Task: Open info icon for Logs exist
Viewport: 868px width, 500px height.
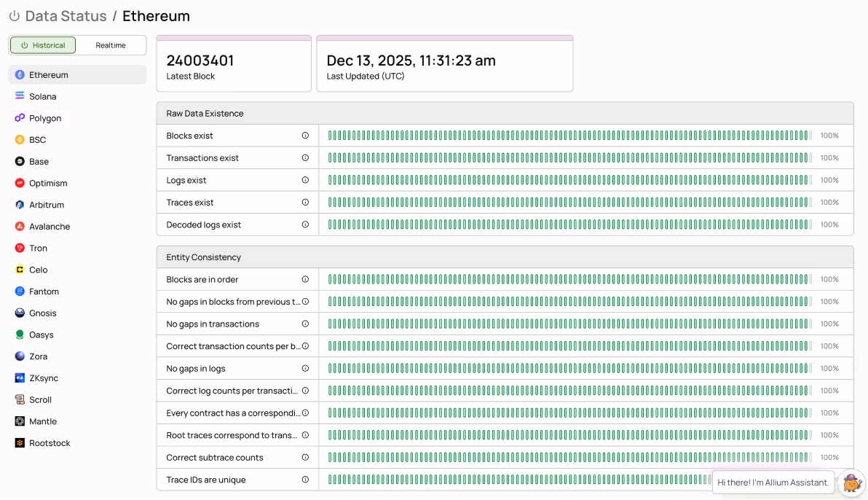Action: tap(305, 179)
